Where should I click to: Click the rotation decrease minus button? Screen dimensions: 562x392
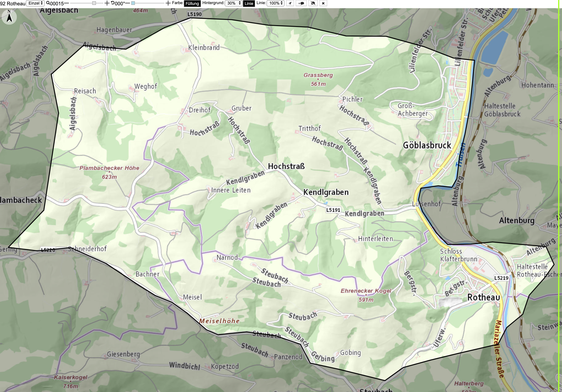128,3
